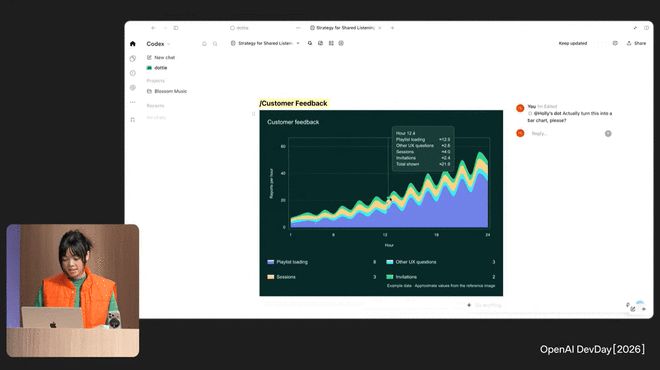
Task: Click the search icon in document toolbar
Action: [x=310, y=43]
